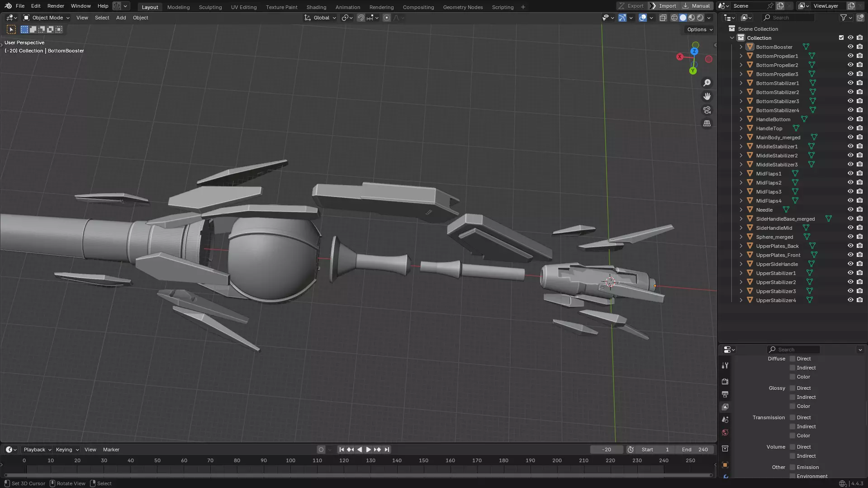Image resolution: width=868 pixels, height=488 pixels.
Task: Click the Import button
Action: [663, 6]
